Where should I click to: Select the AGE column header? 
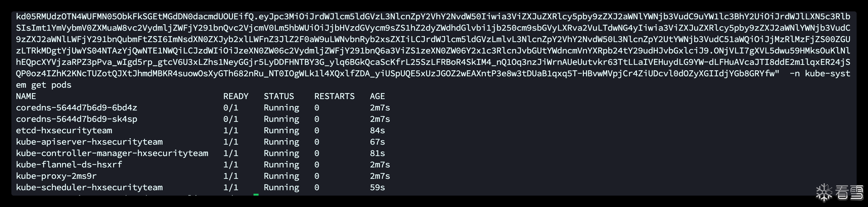[x=377, y=97]
